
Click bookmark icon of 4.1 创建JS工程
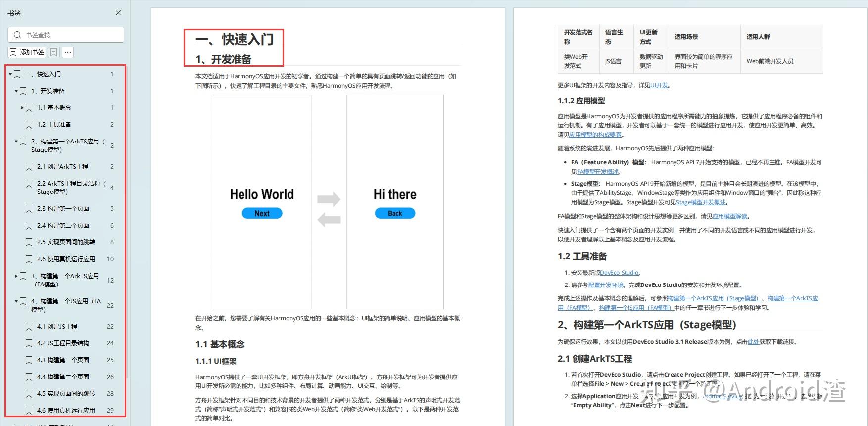[x=29, y=326]
